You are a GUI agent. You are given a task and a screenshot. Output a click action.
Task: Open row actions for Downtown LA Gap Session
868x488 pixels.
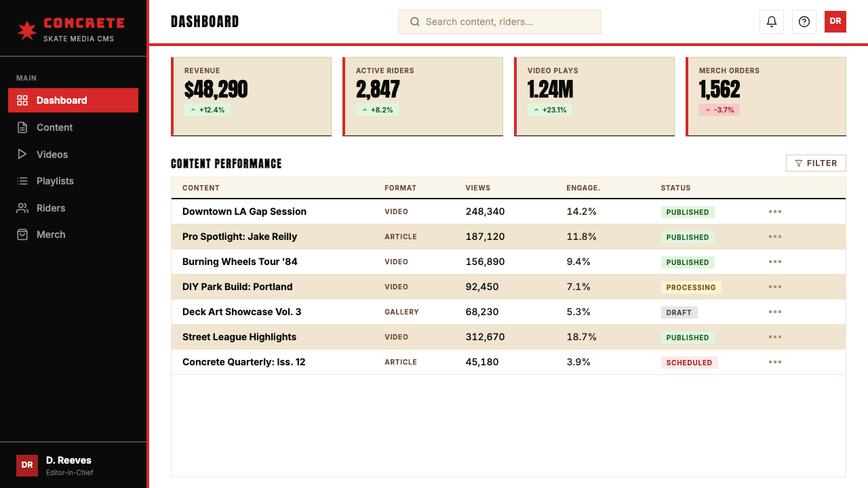point(775,211)
